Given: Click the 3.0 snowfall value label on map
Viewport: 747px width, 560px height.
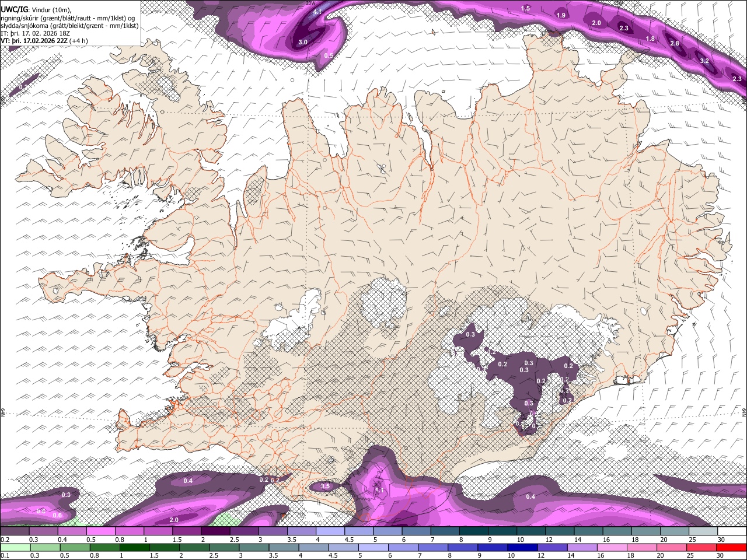Looking at the screenshot, I should (303, 43).
